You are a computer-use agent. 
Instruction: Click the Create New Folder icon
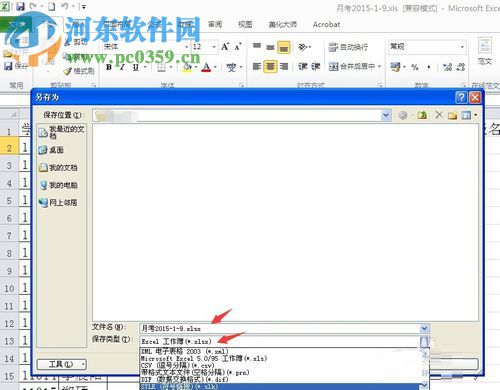(x=452, y=116)
